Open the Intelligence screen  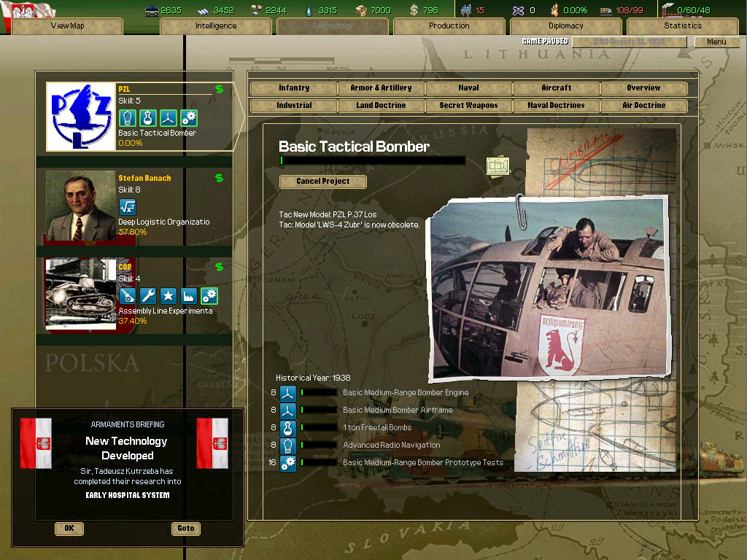tap(216, 26)
